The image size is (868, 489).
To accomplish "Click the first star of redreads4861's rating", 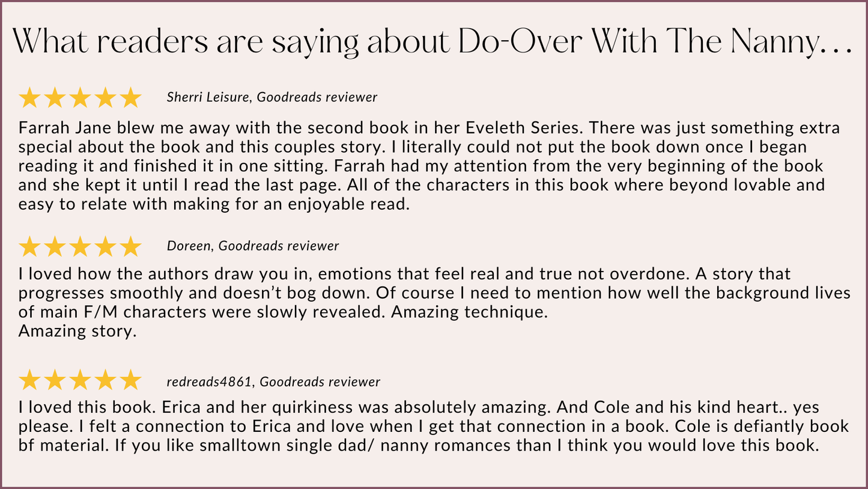I will click(x=29, y=381).
